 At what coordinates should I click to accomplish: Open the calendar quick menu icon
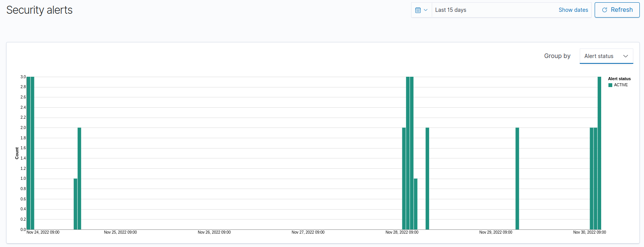click(x=418, y=10)
